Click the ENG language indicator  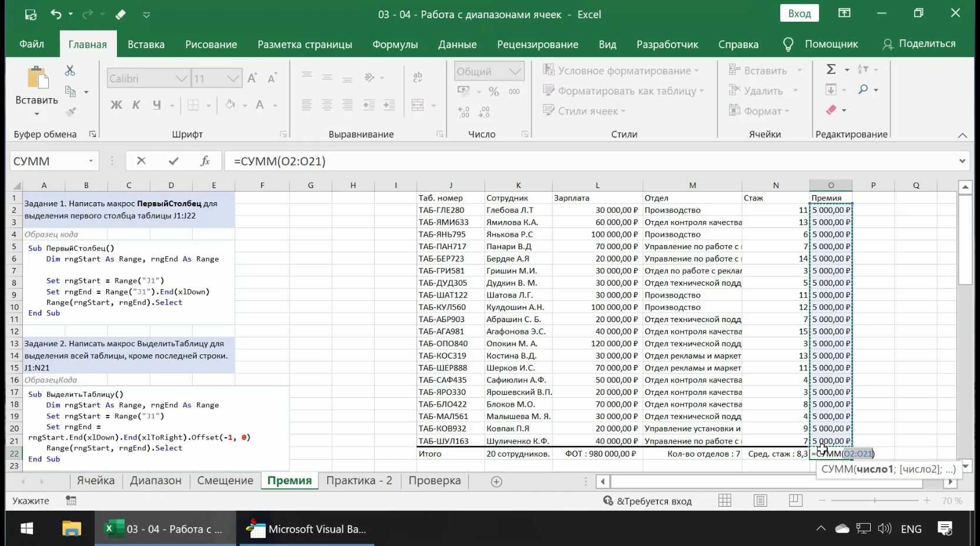911,529
